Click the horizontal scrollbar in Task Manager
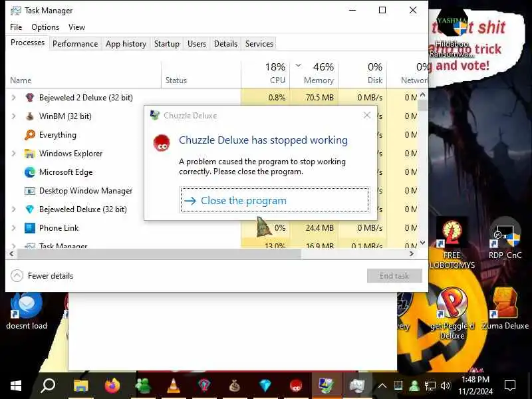The width and height of the screenshot is (532, 399). click(x=159, y=254)
